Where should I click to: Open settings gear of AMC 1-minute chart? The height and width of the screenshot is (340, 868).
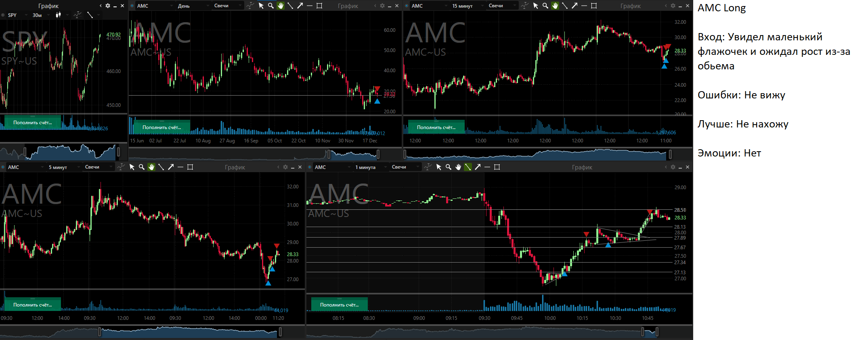[x=673, y=167]
